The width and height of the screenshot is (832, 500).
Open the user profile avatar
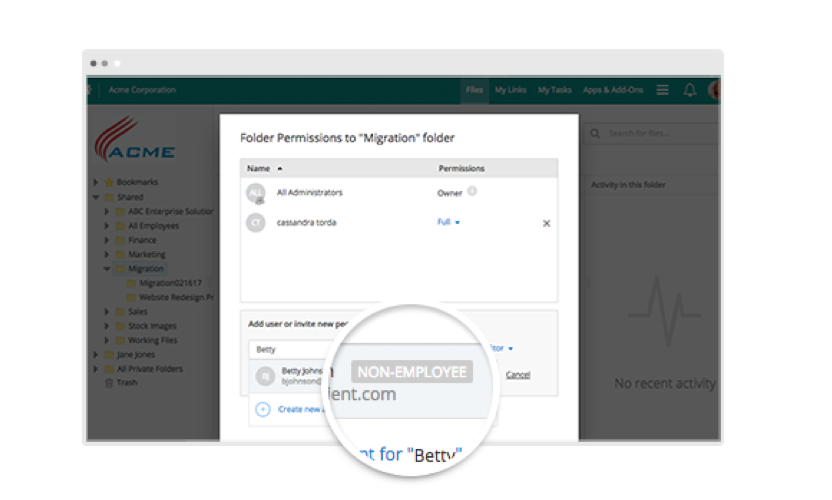coord(714,90)
